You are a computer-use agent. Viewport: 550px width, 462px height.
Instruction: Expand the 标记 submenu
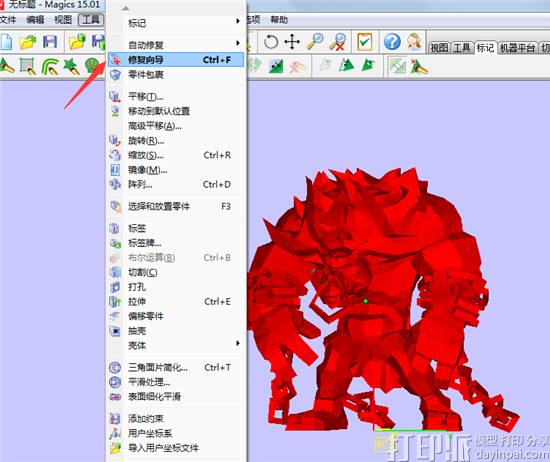[x=175, y=23]
